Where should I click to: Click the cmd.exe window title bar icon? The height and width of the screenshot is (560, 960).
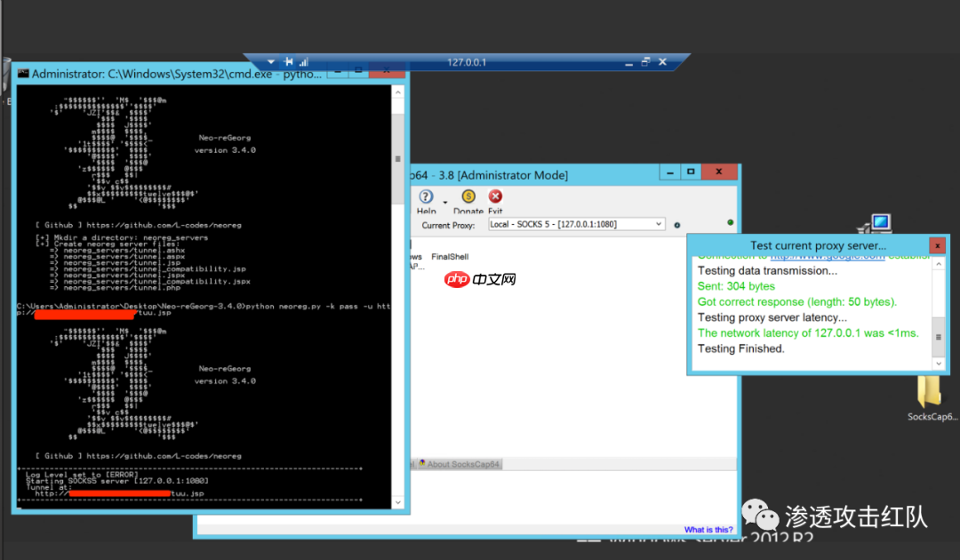[23, 74]
